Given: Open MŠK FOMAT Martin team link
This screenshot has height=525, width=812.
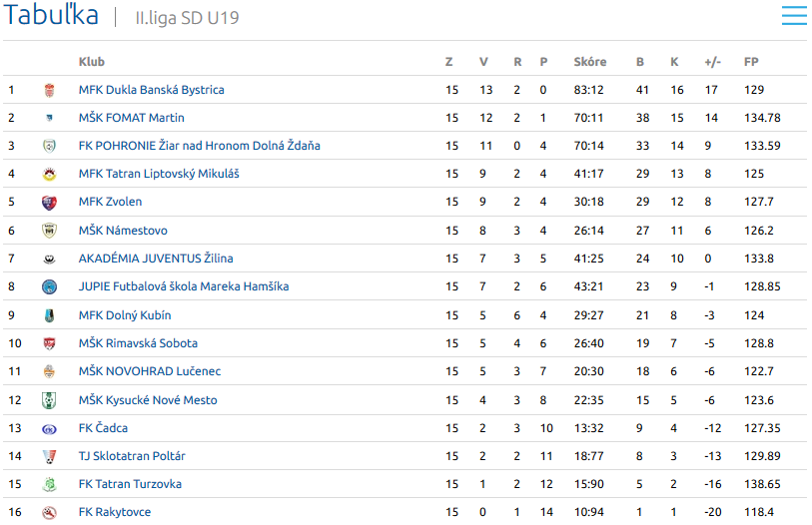Looking at the screenshot, I should (x=131, y=118).
